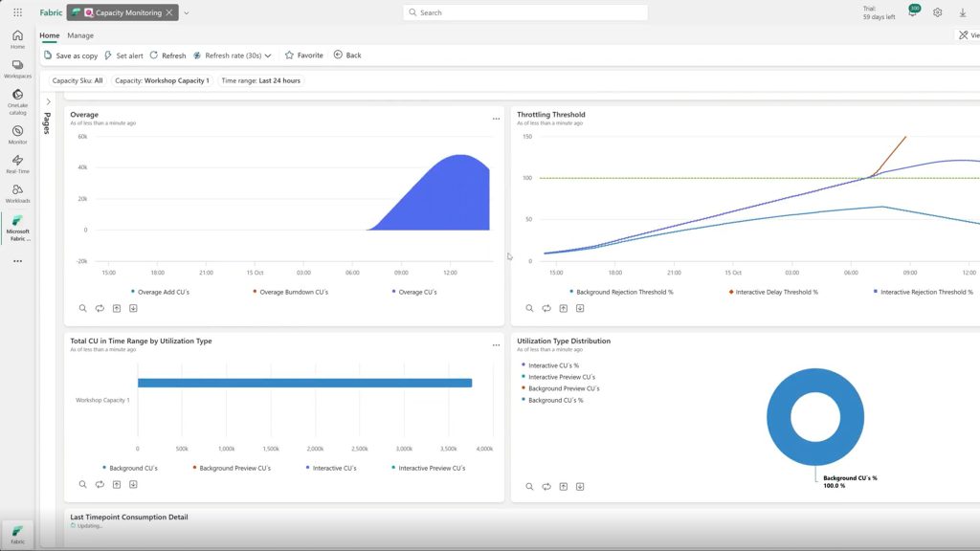Open comments for the Throttling Threshold visual
Image resolution: width=980 pixels, height=551 pixels.
pos(546,308)
